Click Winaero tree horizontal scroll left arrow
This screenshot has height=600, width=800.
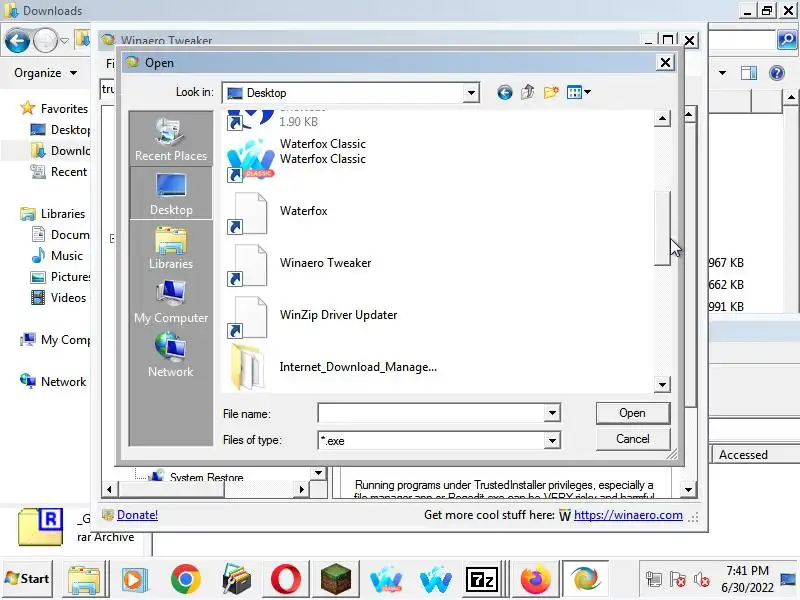point(109,489)
